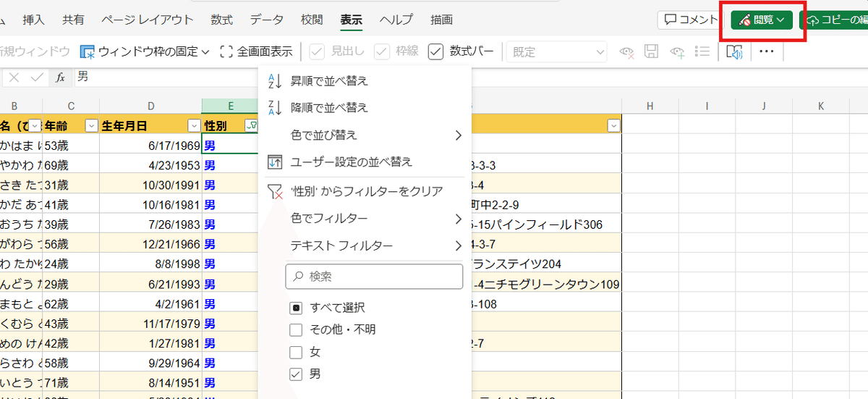Click the full screen view (全画面表示) button
868x399 pixels.
click(x=257, y=51)
